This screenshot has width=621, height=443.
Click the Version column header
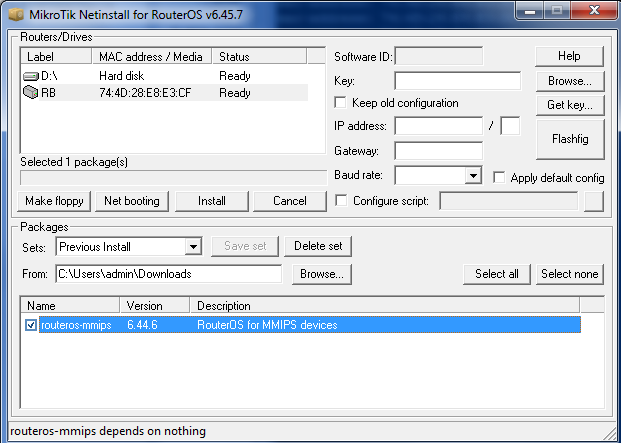pos(155,306)
